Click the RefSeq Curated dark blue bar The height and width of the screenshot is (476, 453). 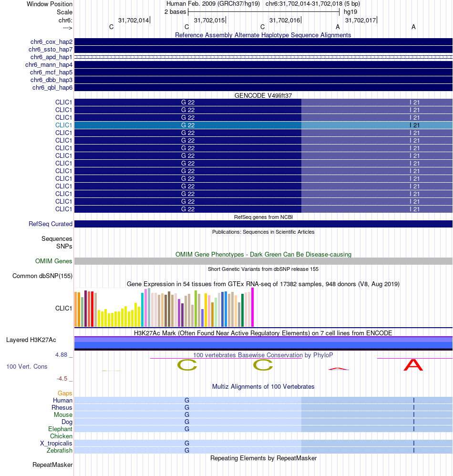pos(263,224)
